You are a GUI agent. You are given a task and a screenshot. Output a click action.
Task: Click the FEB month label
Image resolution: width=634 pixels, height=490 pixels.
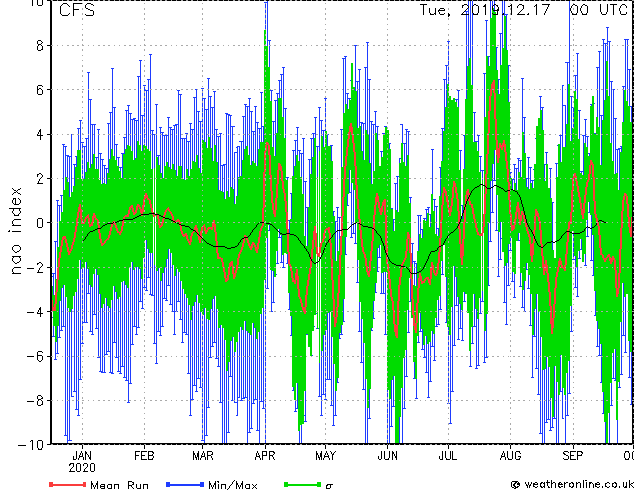tap(144, 456)
